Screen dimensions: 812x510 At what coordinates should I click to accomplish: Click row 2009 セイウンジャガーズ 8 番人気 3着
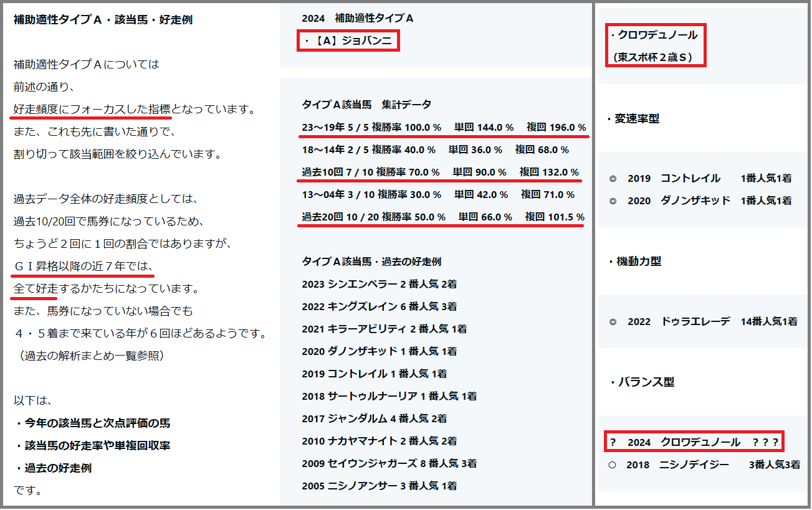coord(389,463)
